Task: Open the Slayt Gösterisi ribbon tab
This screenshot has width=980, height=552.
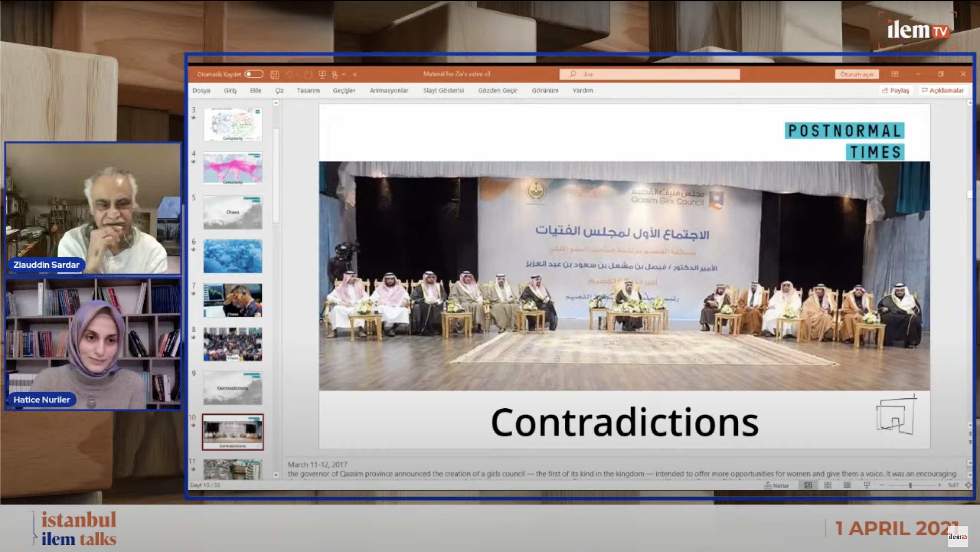Action: click(x=444, y=91)
